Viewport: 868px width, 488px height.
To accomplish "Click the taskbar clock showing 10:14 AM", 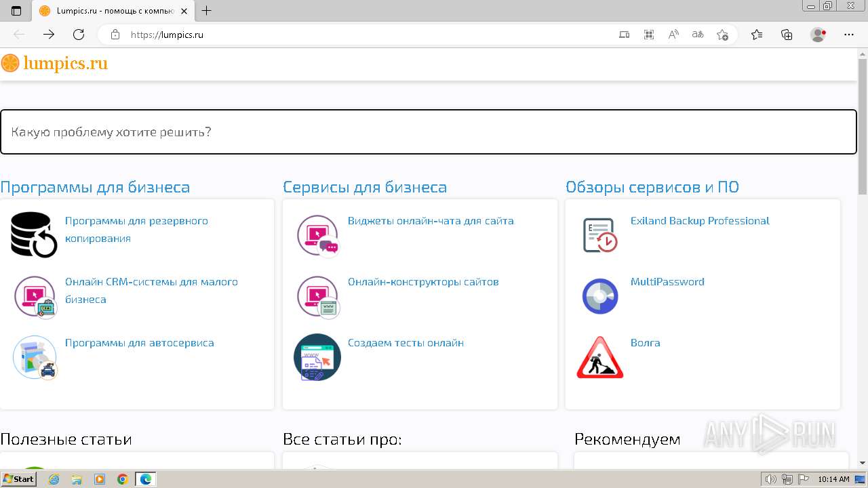I will (833, 479).
